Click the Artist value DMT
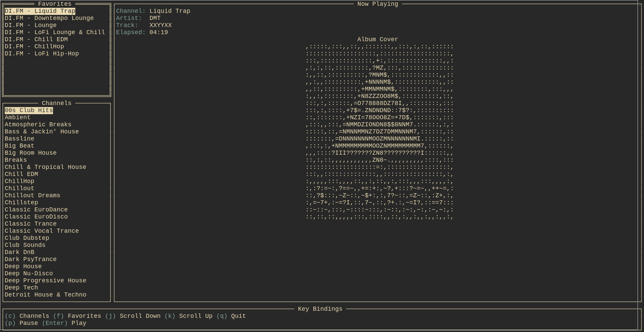 click(x=155, y=18)
